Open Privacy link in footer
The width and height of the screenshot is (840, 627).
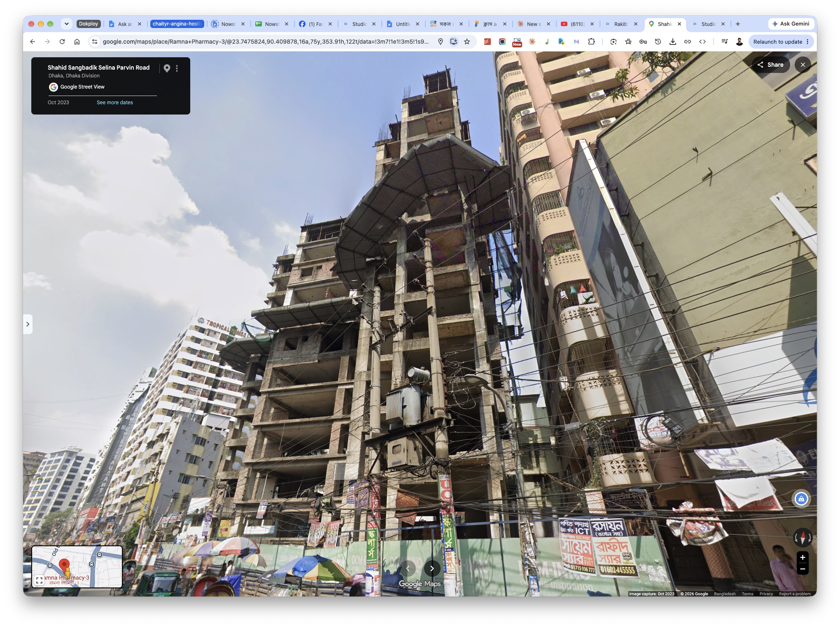pyautogui.click(x=766, y=594)
